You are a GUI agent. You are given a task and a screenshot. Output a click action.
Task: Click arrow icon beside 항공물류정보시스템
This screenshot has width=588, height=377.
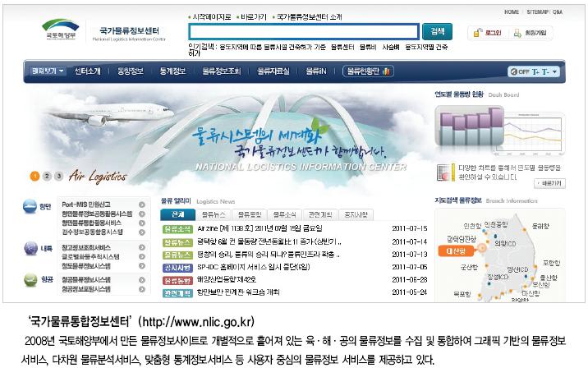tap(142, 280)
